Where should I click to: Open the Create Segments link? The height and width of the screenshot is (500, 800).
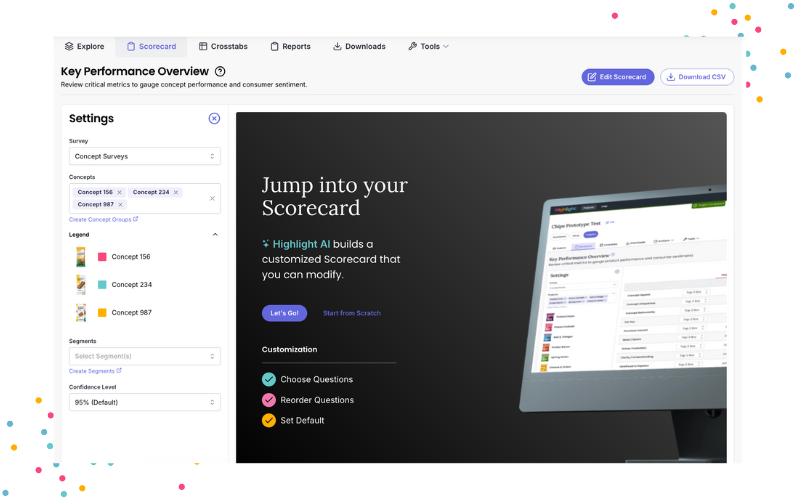pos(95,371)
